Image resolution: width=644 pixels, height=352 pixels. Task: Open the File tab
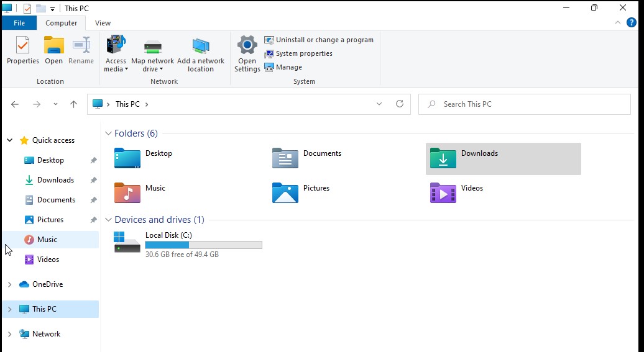pos(19,23)
